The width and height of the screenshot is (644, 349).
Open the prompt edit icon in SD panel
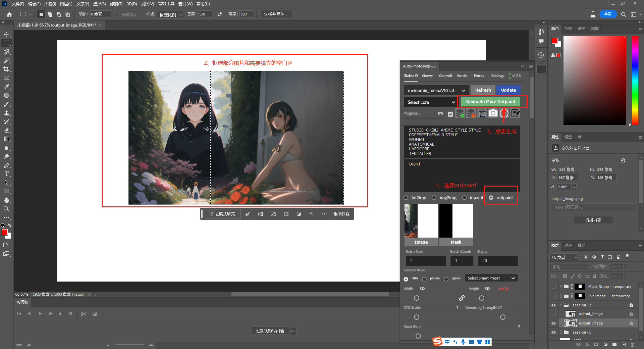(x=516, y=113)
